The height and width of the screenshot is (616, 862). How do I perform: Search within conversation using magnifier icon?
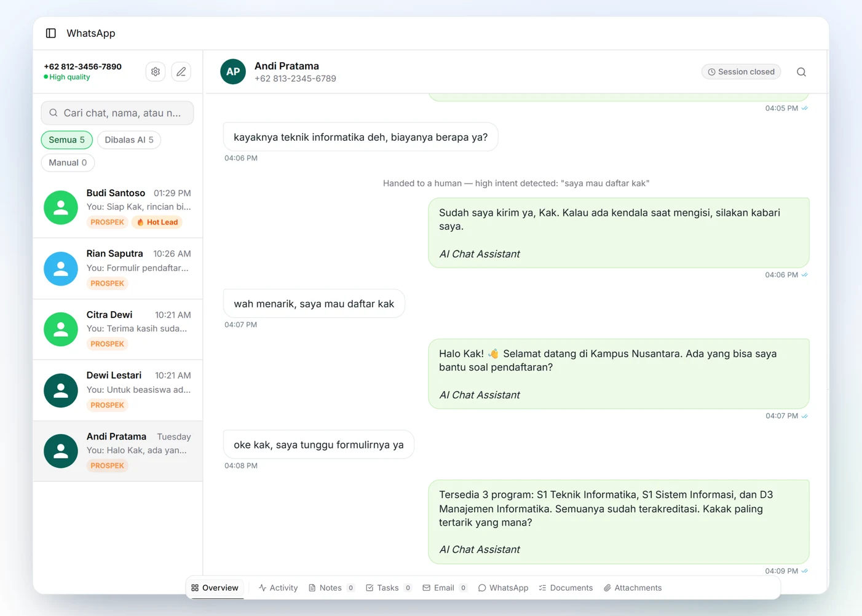pyautogui.click(x=801, y=72)
